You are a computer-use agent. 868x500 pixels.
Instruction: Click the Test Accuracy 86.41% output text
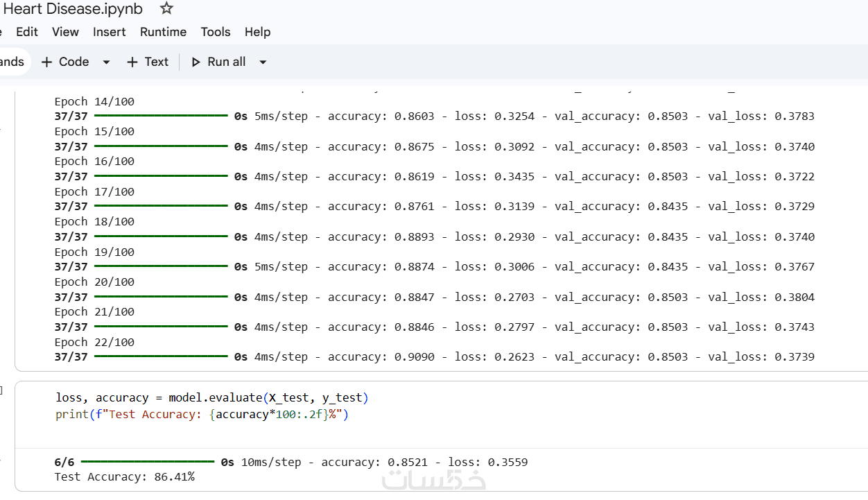coord(124,477)
